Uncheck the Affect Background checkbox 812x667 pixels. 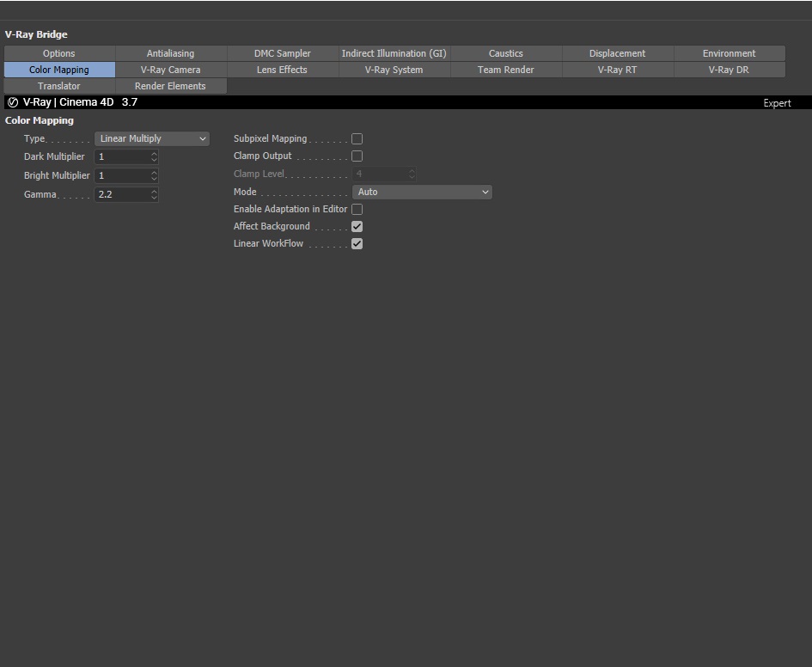pos(357,226)
